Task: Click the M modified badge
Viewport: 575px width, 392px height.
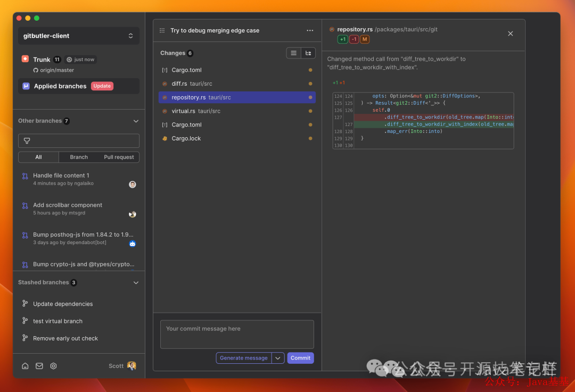Action: (365, 39)
